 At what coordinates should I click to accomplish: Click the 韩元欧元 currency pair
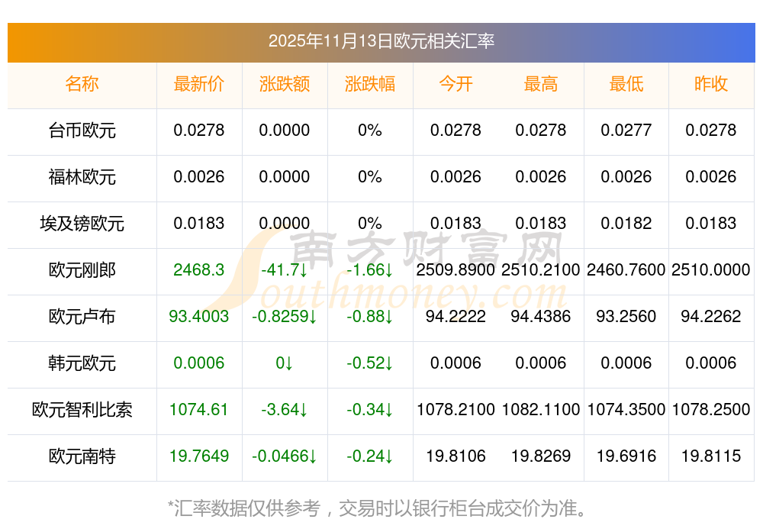pyautogui.click(x=82, y=363)
